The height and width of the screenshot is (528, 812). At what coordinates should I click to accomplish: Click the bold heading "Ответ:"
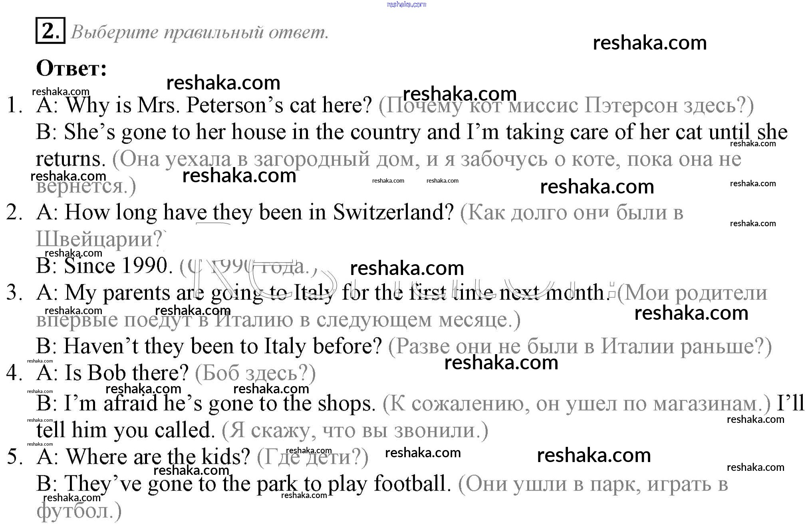click(x=71, y=68)
